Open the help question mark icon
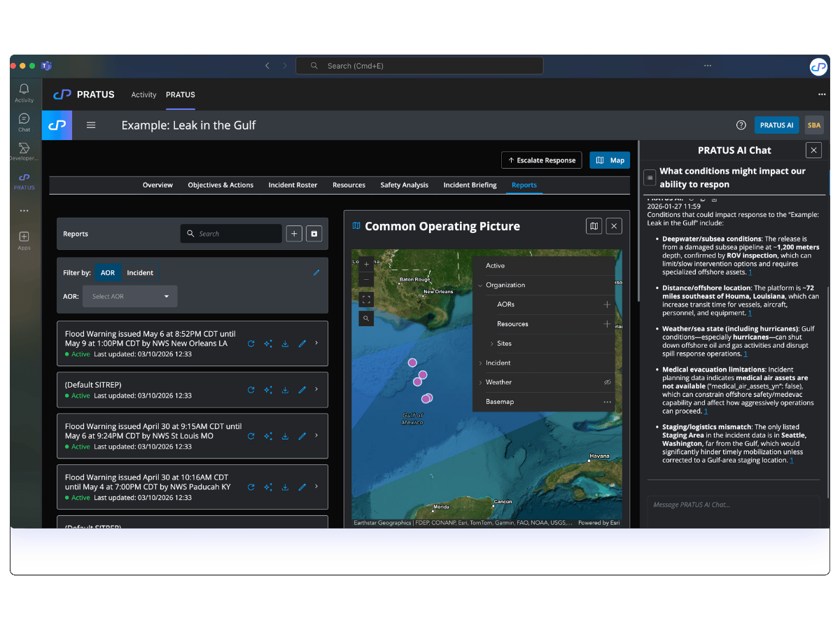This screenshot has width=840, height=630. coord(741,125)
